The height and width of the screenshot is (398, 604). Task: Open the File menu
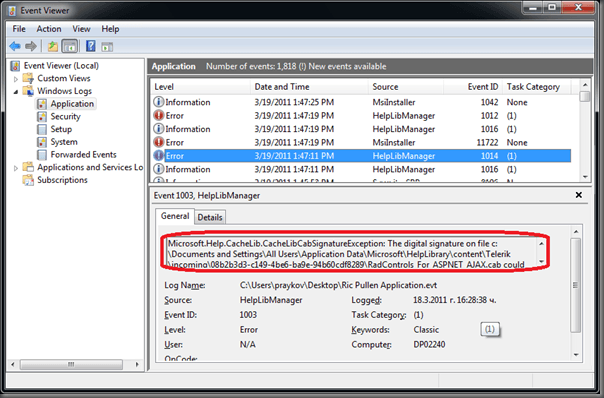point(19,29)
